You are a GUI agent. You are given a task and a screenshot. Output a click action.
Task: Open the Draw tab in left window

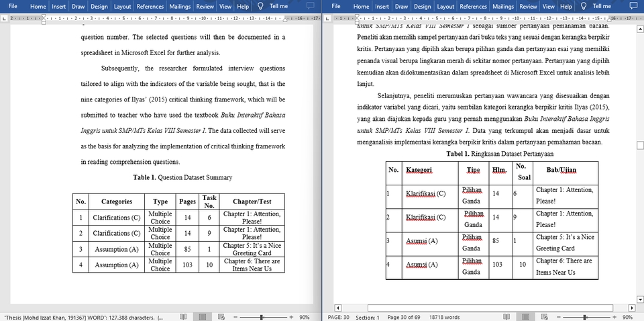(78, 6)
